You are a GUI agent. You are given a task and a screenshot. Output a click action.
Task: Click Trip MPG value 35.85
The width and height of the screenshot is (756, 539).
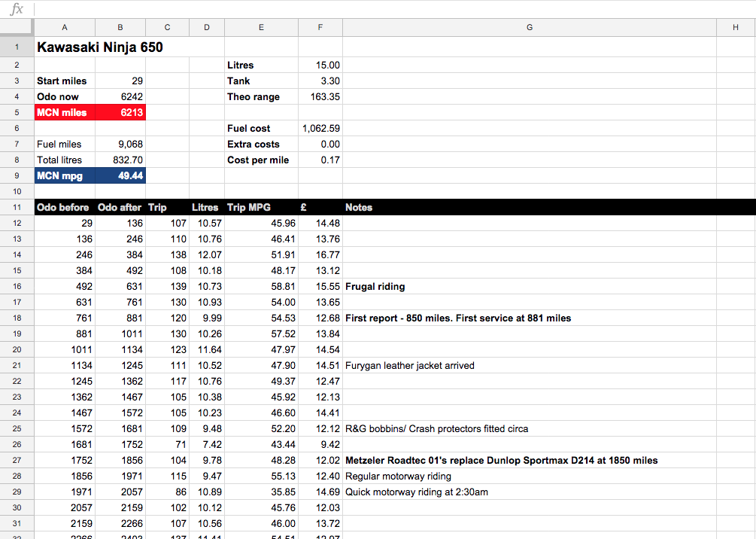[x=261, y=492]
